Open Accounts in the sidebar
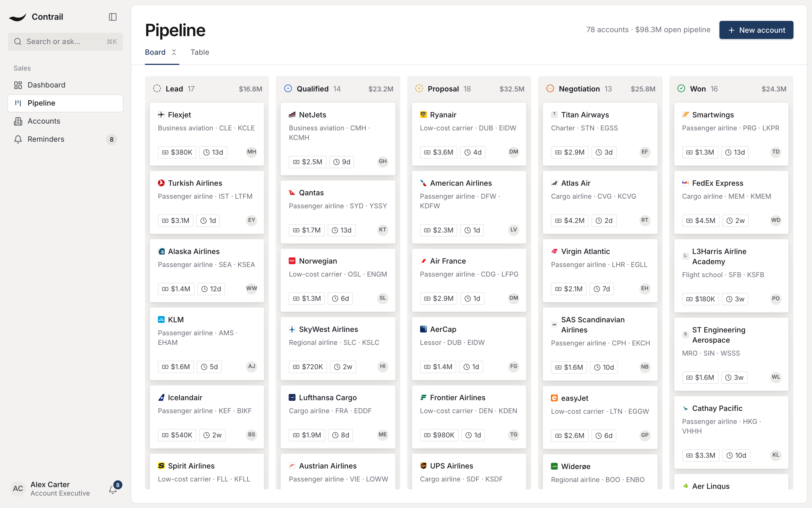The width and height of the screenshot is (812, 508). (x=65, y=121)
